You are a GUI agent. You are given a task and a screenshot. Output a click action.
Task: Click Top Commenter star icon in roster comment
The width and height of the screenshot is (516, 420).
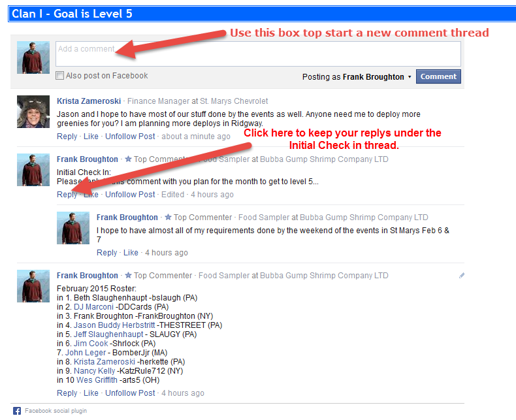[128, 275]
